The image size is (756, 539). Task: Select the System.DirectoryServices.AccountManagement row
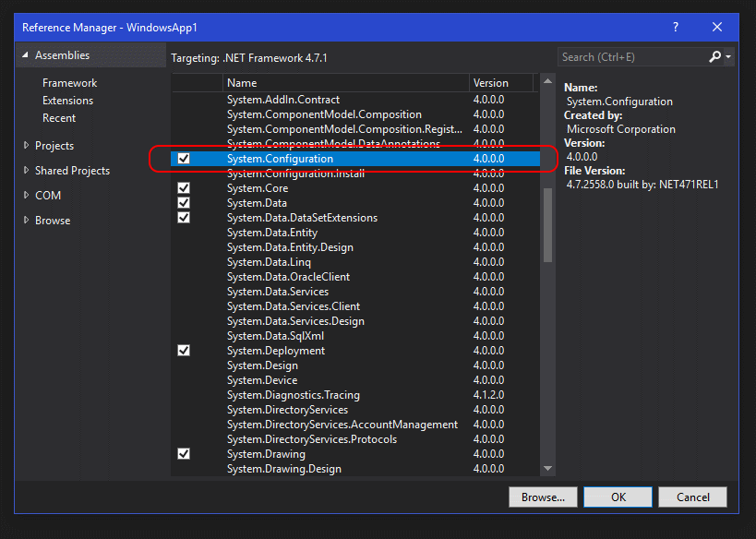click(355, 425)
